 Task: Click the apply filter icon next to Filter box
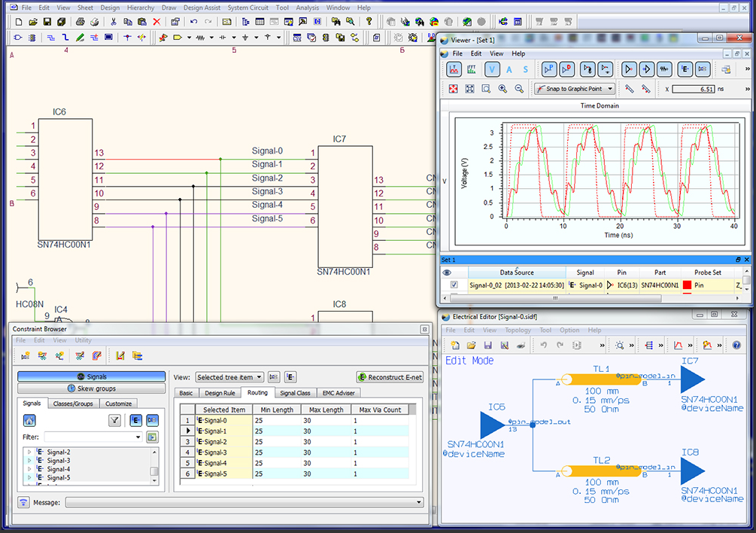tap(153, 437)
